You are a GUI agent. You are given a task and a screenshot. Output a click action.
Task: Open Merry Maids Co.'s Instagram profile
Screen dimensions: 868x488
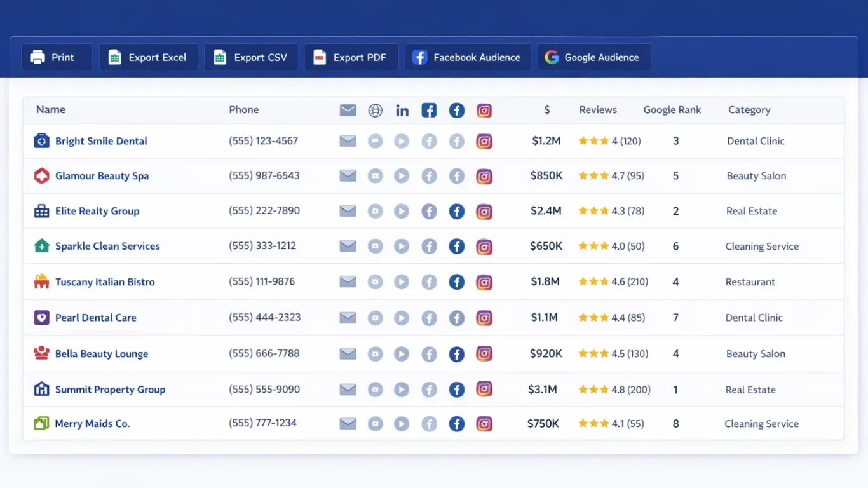pyautogui.click(x=484, y=424)
